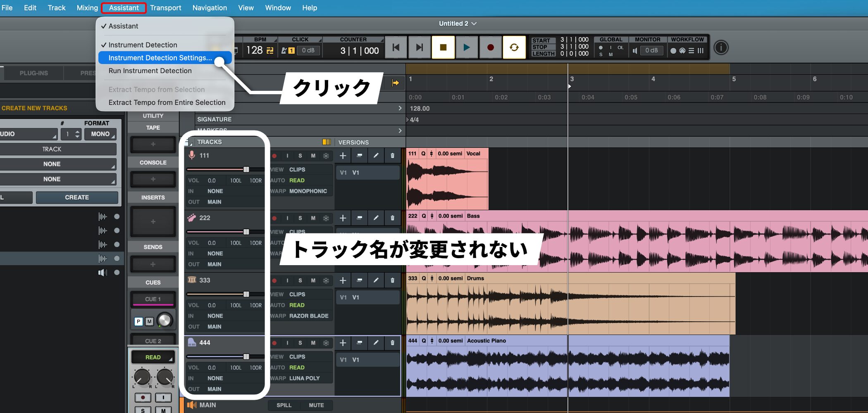
Task: Add a version on track 444
Action: pos(343,343)
